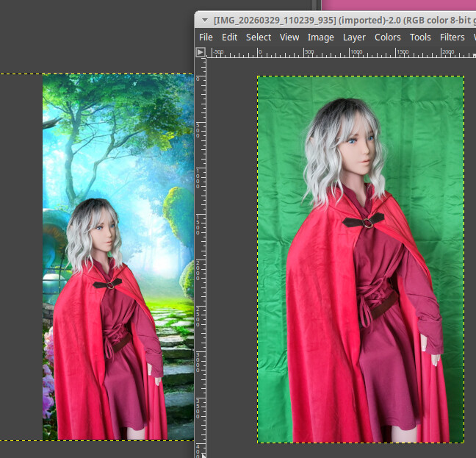Screen dimensions: 476x458
Task: Open the Filters menu
Action: [x=452, y=37]
